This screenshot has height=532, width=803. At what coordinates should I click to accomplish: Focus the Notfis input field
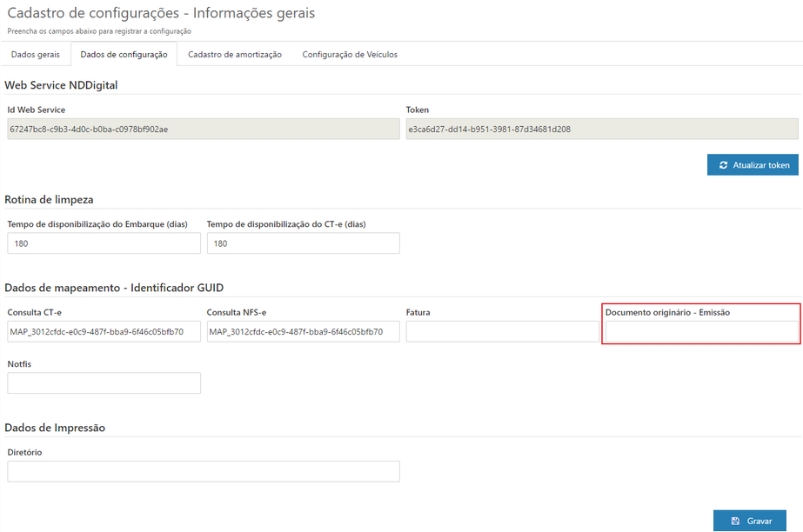104,382
